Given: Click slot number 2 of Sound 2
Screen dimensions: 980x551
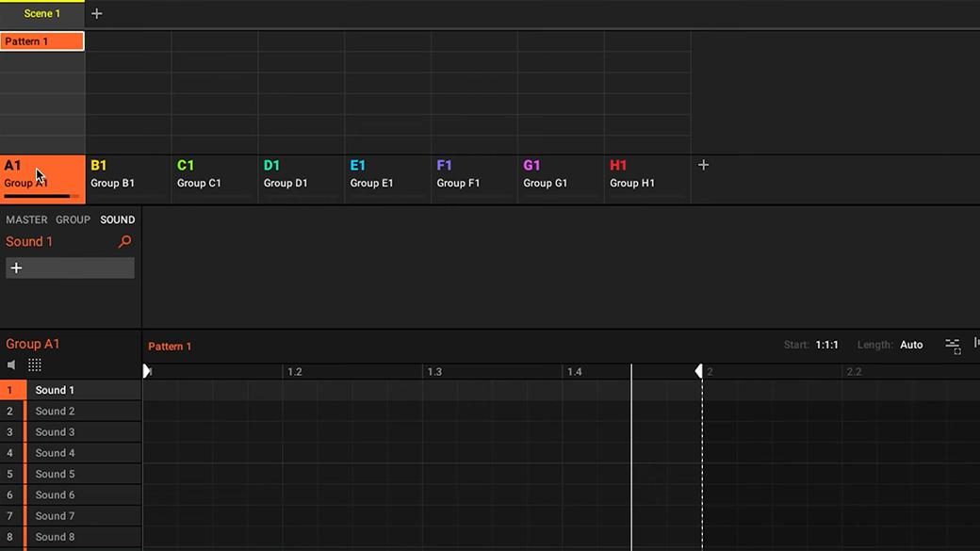Looking at the screenshot, I should click(10, 411).
